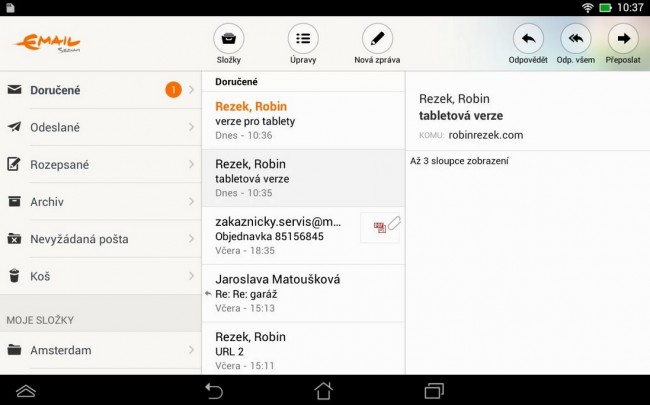Select the Rozepsané drafts folder
Screen dimensions: 650x405
coord(100,164)
